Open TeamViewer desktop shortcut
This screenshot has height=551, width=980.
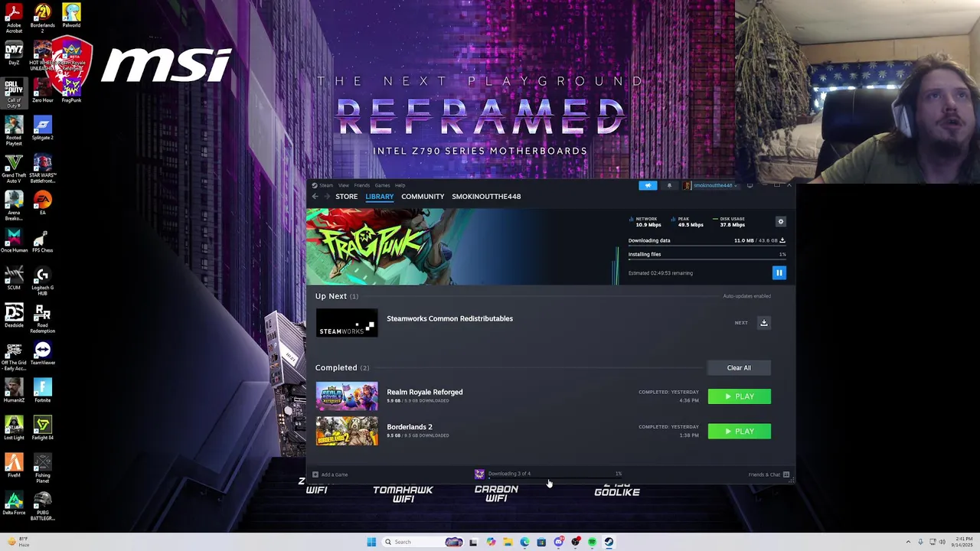42,353
